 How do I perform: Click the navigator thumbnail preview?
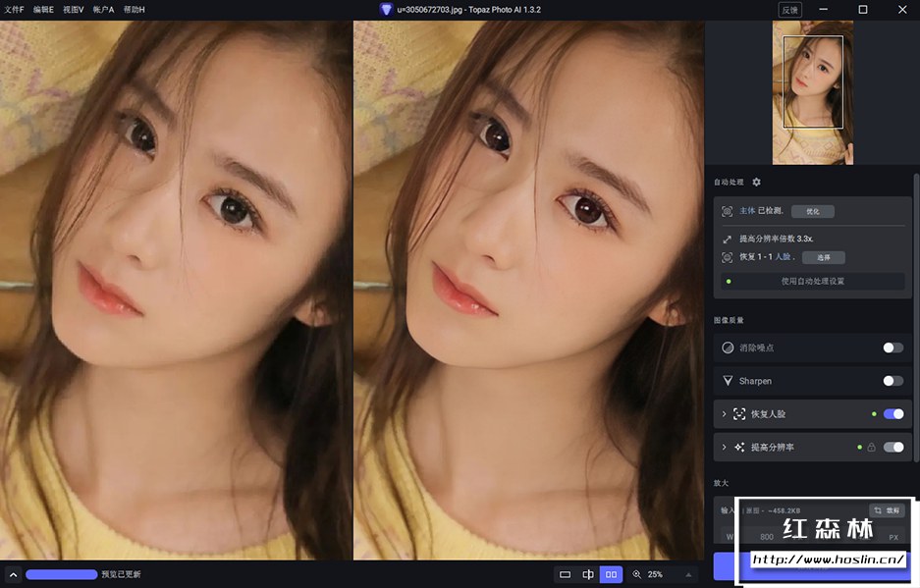point(813,92)
